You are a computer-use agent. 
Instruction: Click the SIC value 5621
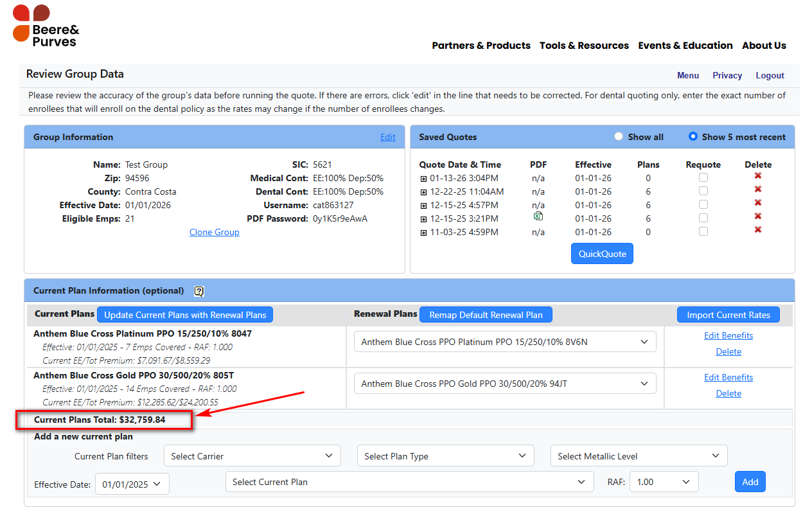coord(322,164)
